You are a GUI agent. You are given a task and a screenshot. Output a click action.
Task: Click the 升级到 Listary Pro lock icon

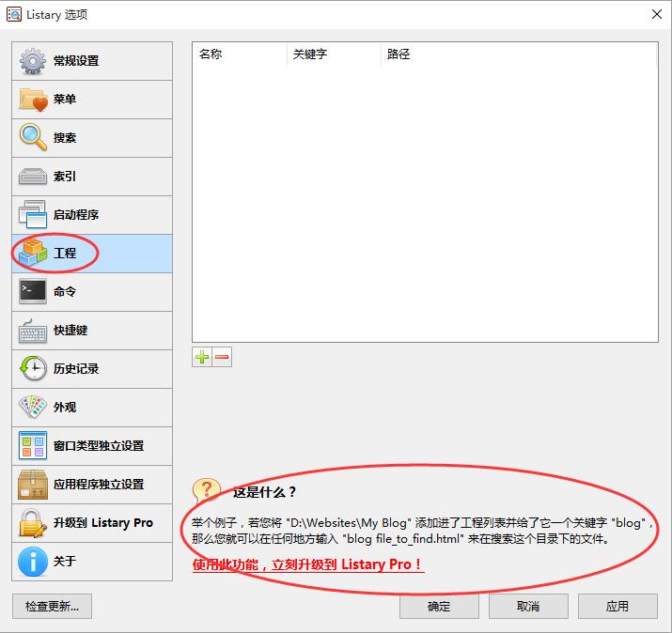tap(33, 523)
